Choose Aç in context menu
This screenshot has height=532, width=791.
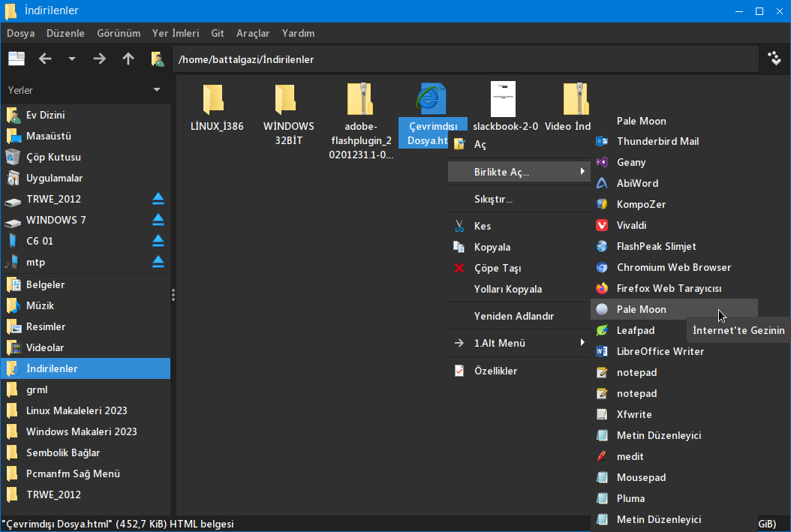519,145
